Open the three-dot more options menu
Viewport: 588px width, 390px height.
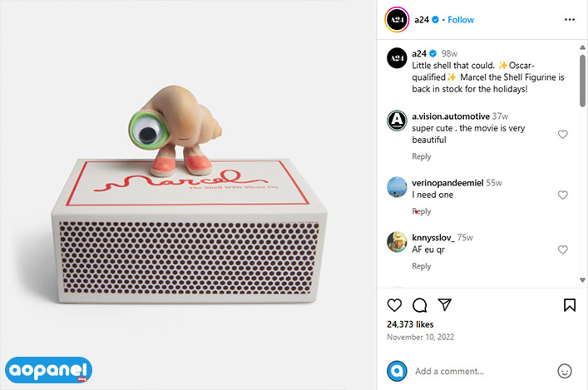tap(569, 19)
